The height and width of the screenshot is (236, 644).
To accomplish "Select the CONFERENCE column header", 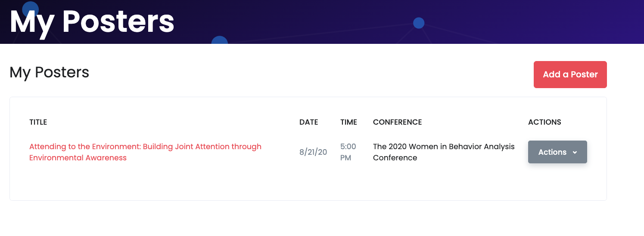I will click(x=397, y=122).
